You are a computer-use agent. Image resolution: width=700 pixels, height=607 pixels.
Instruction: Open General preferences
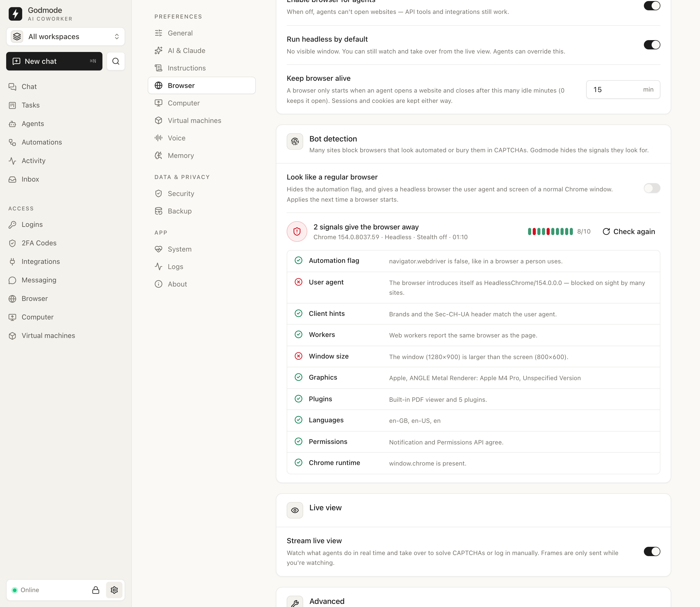click(202, 33)
